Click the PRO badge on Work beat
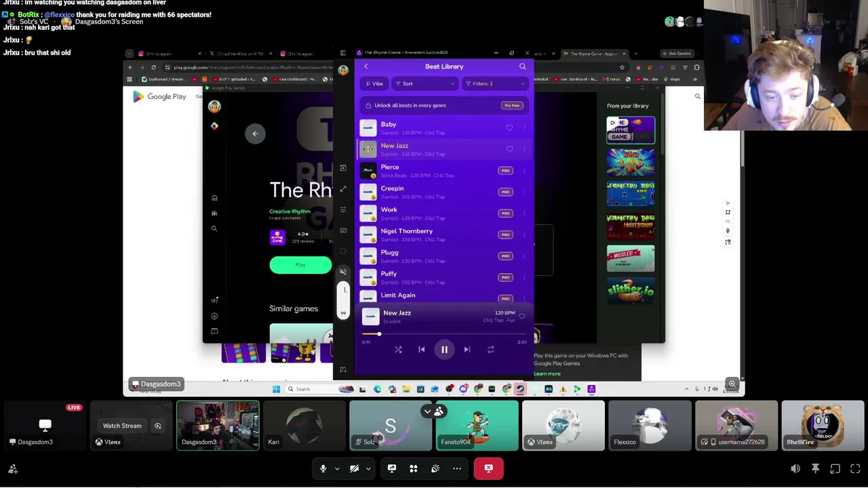Screen dimensions: 868x488 coord(505,213)
